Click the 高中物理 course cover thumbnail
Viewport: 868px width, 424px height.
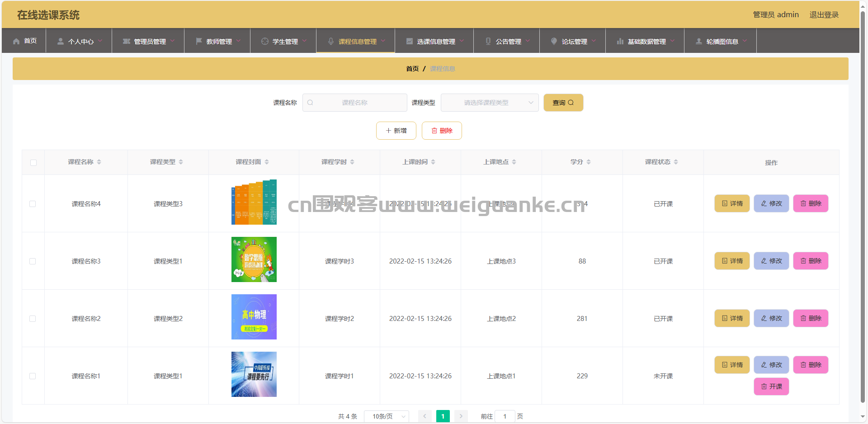click(254, 317)
